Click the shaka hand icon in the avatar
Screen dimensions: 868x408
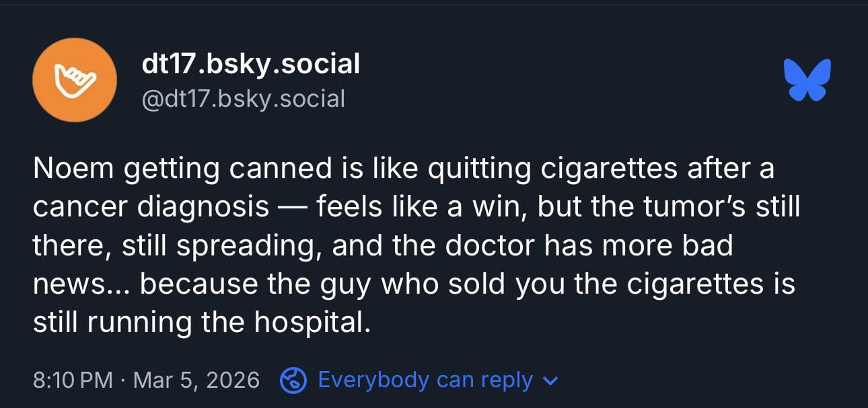tap(75, 80)
